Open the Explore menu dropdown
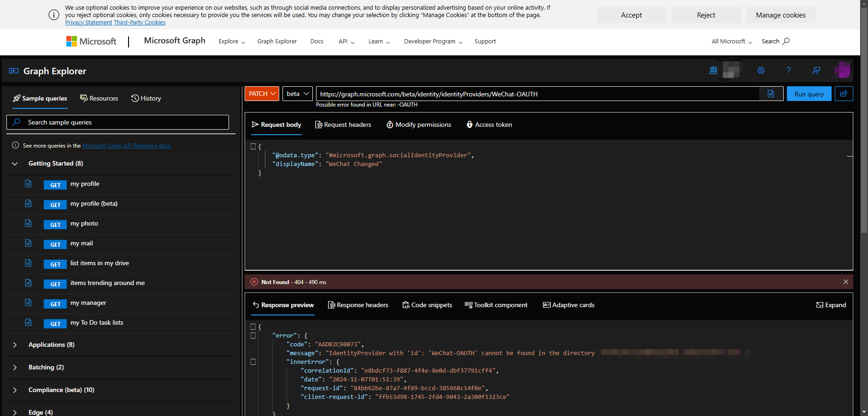Image resolution: width=868 pixels, height=416 pixels. tap(232, 42)
